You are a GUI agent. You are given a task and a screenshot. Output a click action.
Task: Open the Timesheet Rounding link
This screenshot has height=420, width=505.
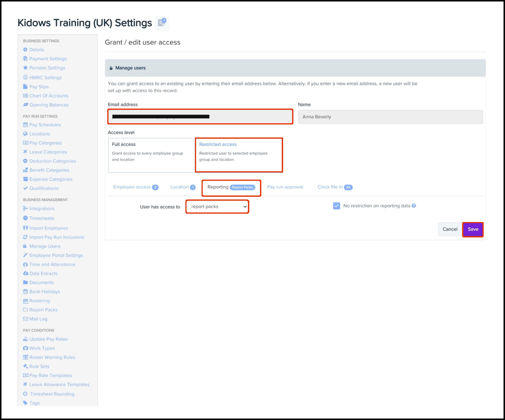52,394
